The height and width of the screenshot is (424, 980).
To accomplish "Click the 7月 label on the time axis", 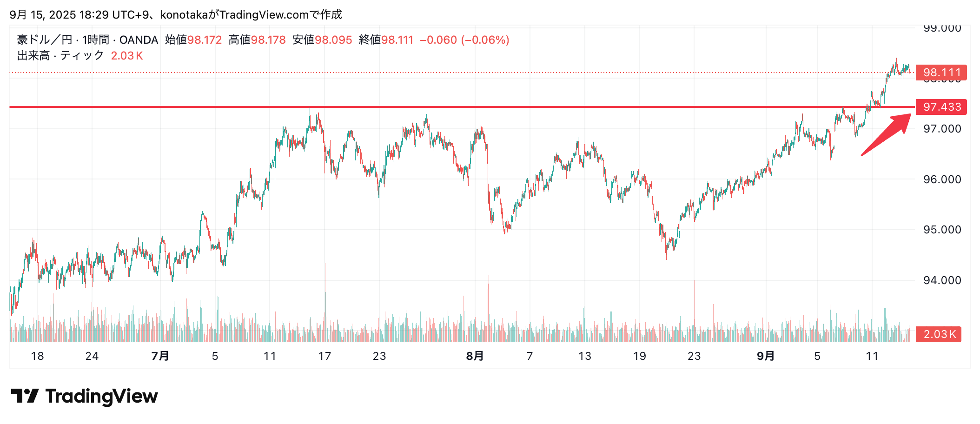I will tap(160, 356).
